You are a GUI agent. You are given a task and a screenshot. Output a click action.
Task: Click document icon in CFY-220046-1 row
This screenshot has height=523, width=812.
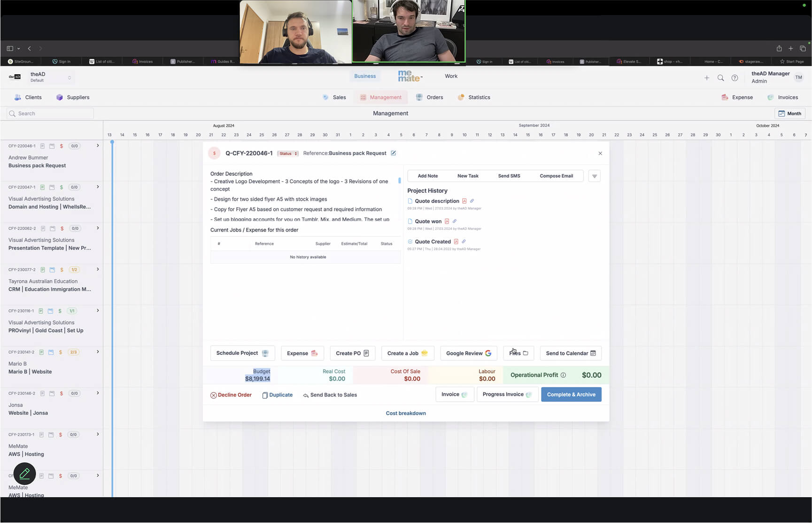click(x=42, y=146)
